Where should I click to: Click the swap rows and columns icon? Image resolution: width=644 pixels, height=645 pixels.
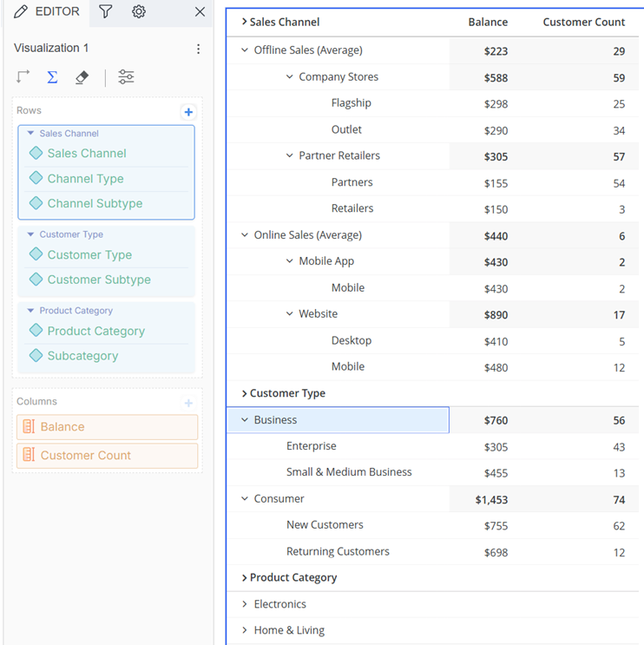23,77
